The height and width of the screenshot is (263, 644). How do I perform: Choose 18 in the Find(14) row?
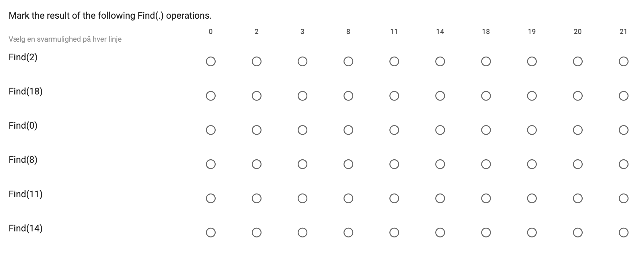click(x=486, y=233)
